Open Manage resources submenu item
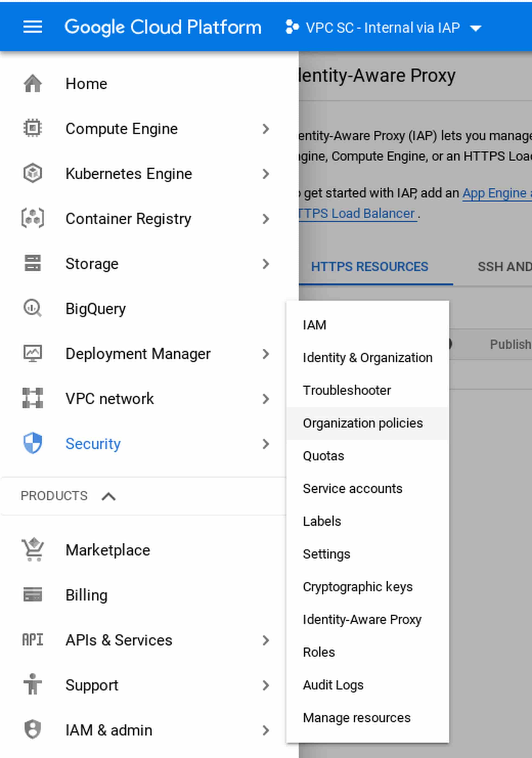This screenshot has width=532, height=758. pos(367,718)
